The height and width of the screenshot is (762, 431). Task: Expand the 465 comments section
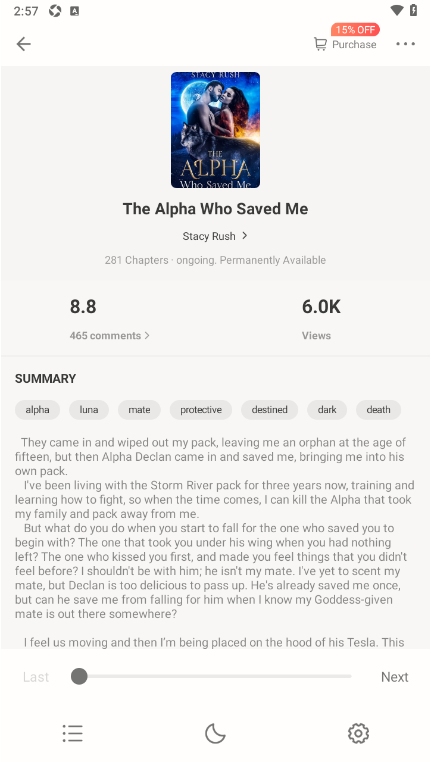coord(109,336)
